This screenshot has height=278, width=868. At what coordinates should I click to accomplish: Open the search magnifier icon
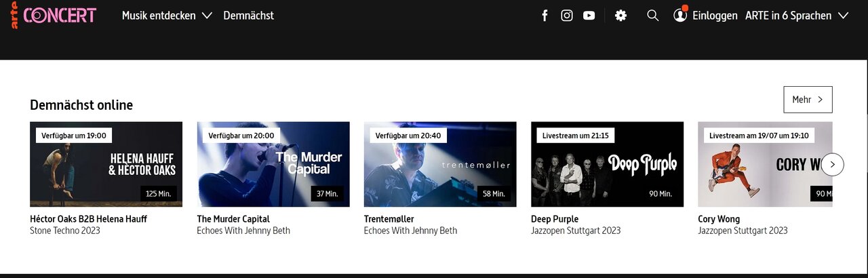click(653, 16)
